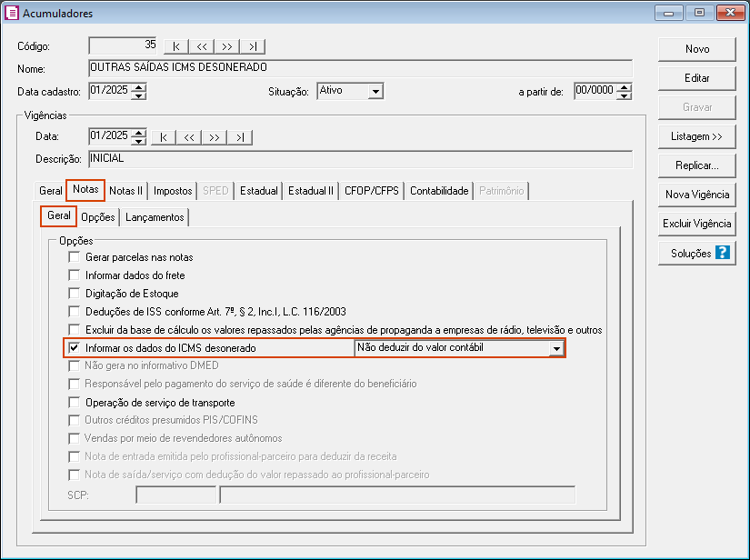This screenshot has height=560, width=750.
Task: Click the Novo button
Action: pos(696,49)
